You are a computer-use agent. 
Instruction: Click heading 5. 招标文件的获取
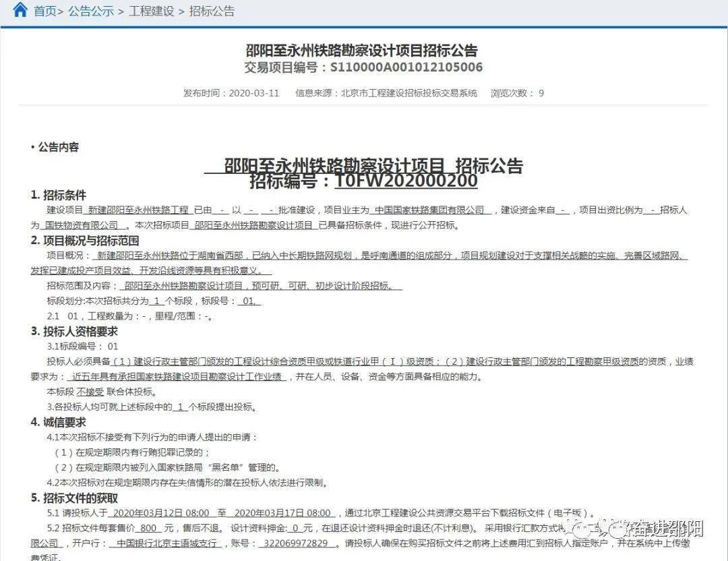[x=74, y=498]
